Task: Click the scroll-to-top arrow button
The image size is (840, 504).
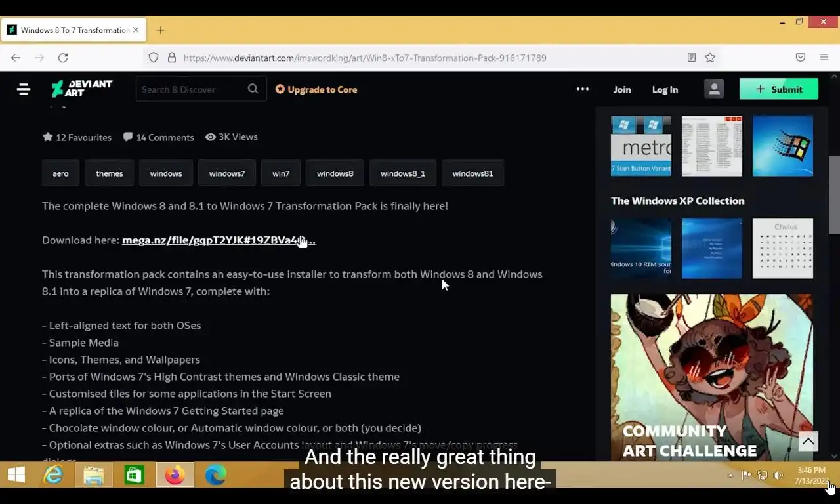Action: pos(808,441)
